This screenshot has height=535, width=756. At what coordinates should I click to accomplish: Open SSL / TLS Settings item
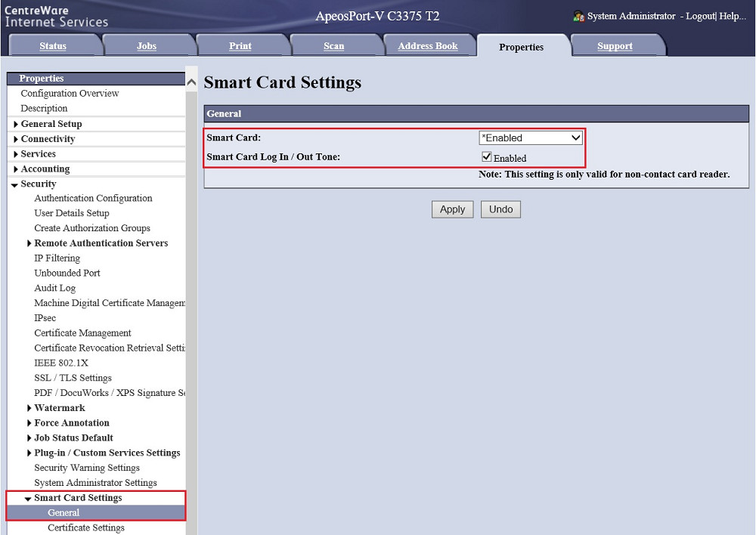point(73,378)
